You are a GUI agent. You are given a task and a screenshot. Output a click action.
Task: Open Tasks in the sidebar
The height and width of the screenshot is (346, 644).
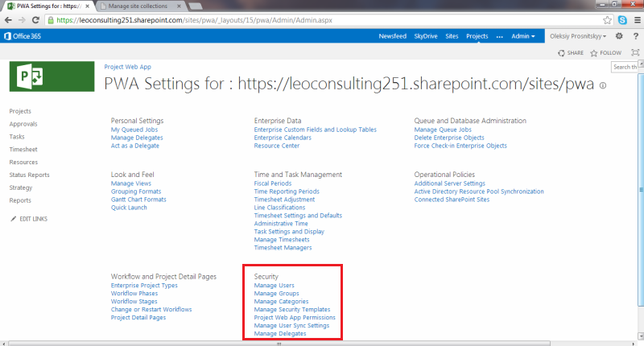coord(17,137)
